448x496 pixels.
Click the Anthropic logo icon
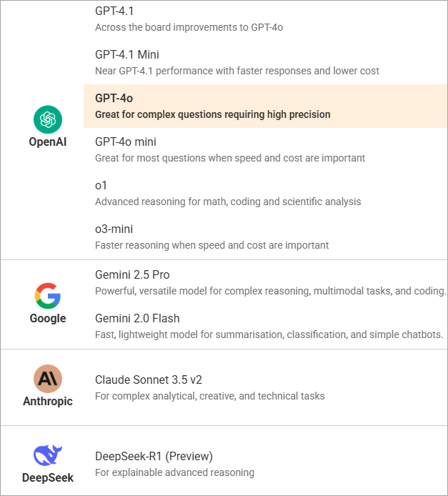click(x=48, y=379)
